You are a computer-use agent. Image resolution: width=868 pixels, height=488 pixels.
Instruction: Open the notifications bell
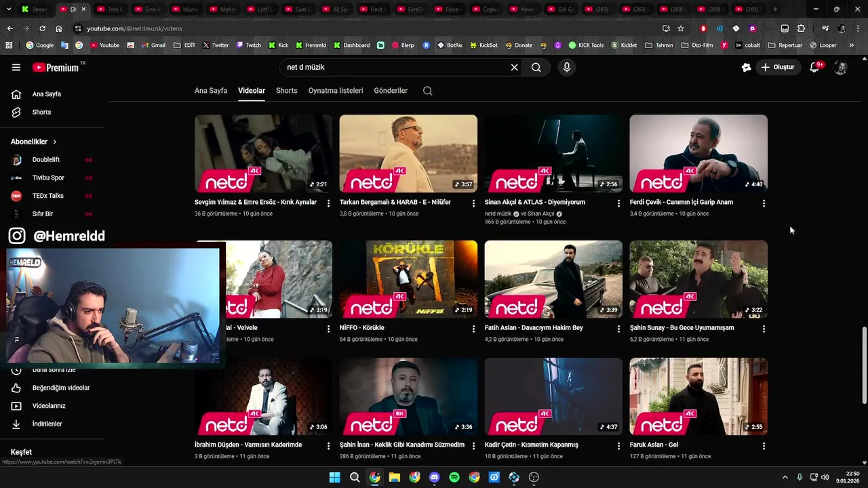(x=815, y=67)
